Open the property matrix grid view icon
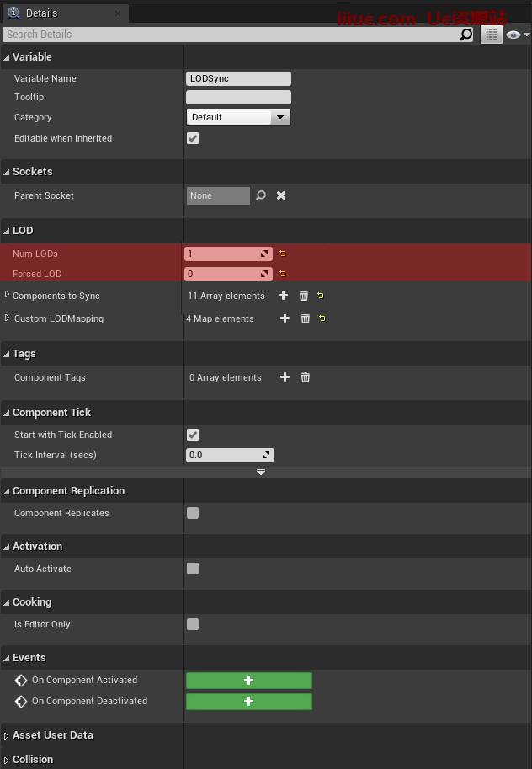 click(x=492, y=35)
